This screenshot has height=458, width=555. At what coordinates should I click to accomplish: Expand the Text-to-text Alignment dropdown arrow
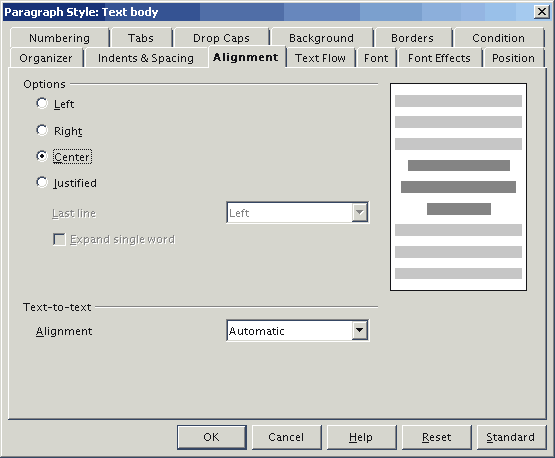pyautogui.click(x=360, y=330)
